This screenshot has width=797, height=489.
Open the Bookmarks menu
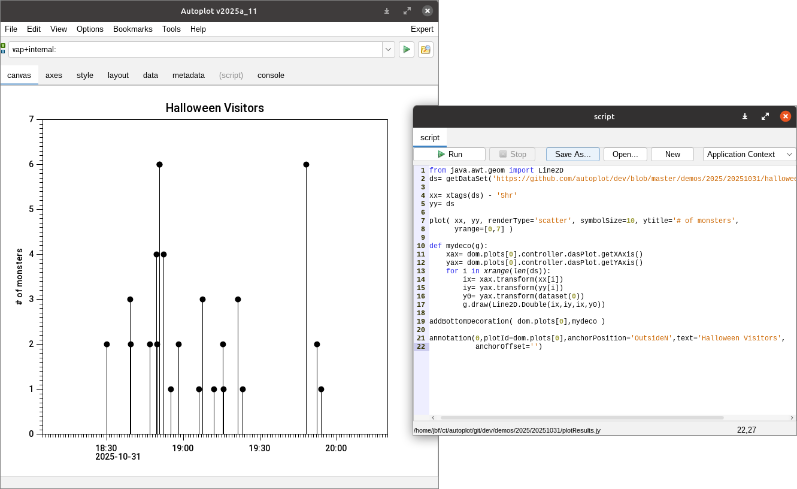click(132, 29)
